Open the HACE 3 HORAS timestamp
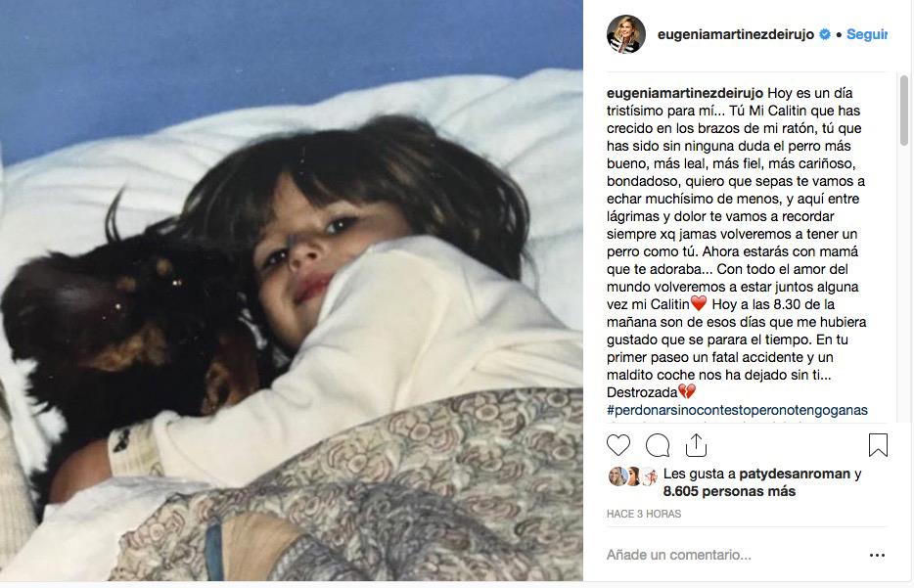The width and height of the screenshot is (914, 588). (x=644, y=514)
